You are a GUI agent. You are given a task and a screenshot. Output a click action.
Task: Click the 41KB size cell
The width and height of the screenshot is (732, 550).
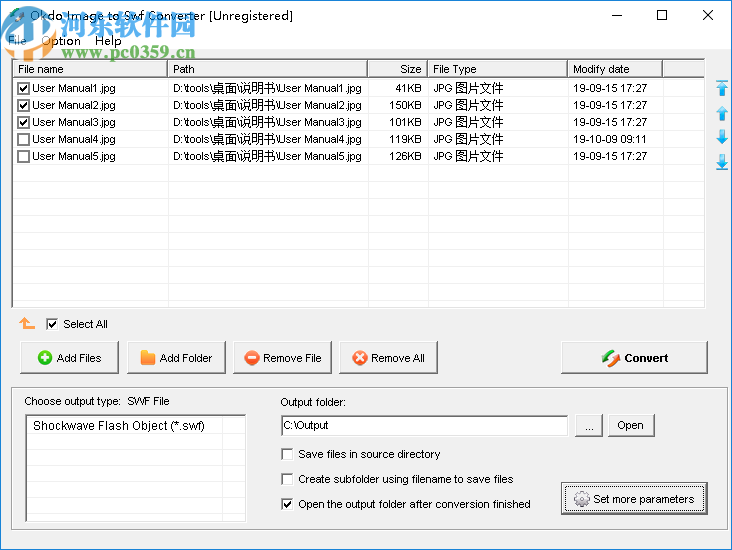click(x=408, y=88)
